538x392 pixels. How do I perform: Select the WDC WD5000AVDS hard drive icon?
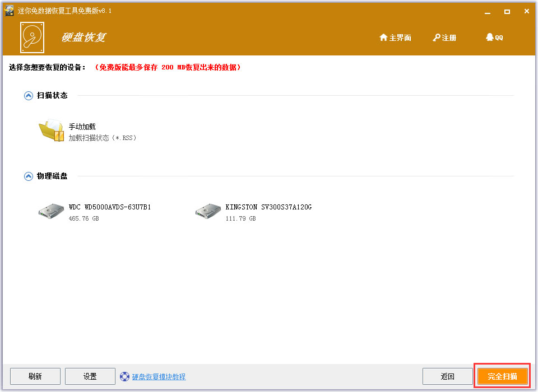(50, 211)
